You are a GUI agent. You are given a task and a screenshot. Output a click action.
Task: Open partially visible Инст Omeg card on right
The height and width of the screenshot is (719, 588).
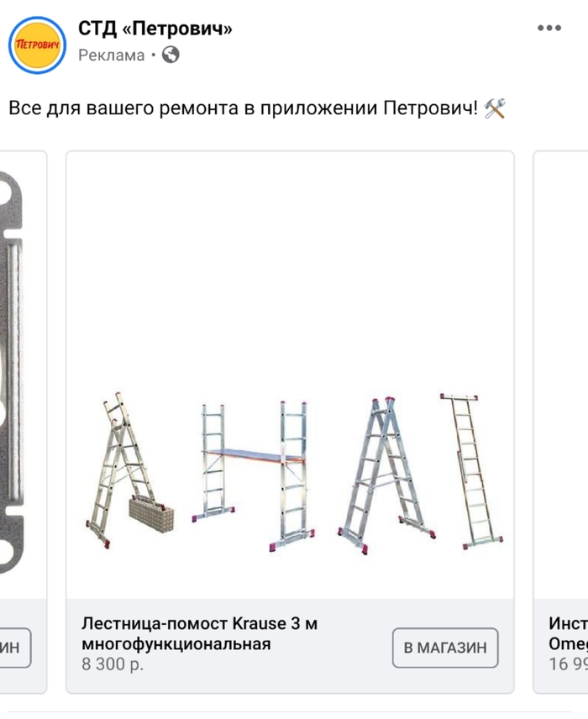561,422
